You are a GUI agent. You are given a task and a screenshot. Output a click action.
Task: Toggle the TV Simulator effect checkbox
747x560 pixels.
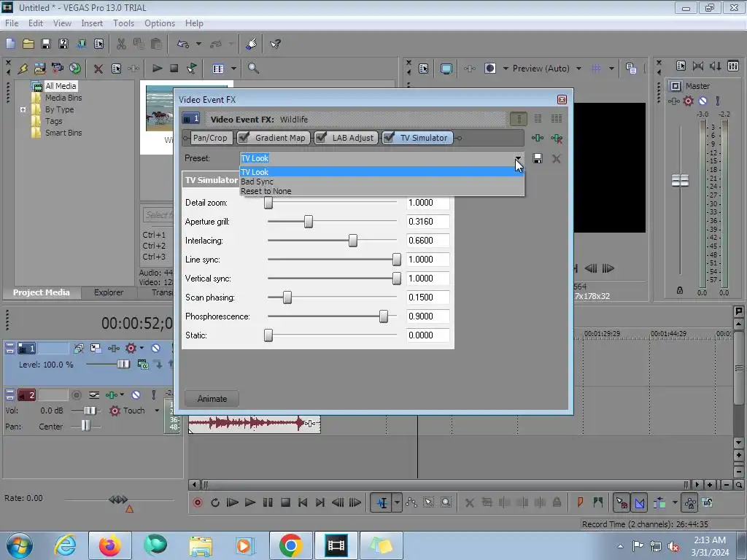(390, 138)
